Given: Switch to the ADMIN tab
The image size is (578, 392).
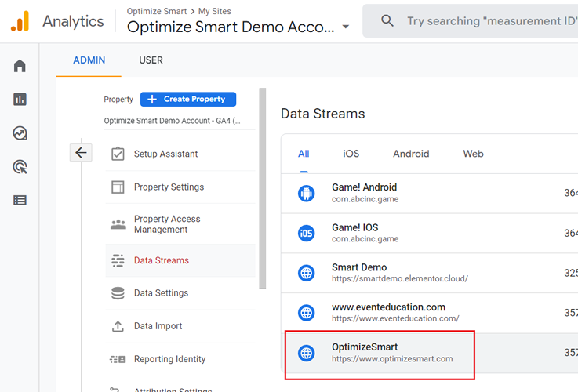Looking at the screenshot, I should click(x=89, y=60).
